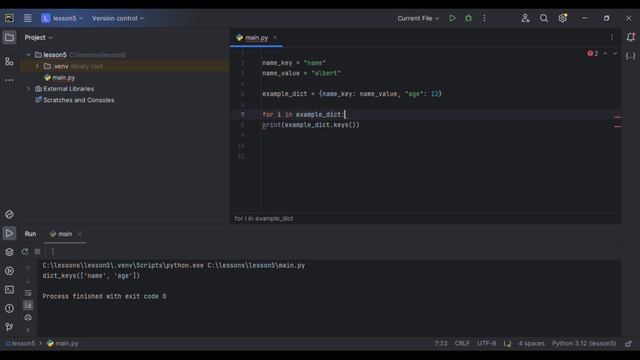Rerun main with the rerun icon
The width and height of the screenshot is (640, 360).
(25, 252)
